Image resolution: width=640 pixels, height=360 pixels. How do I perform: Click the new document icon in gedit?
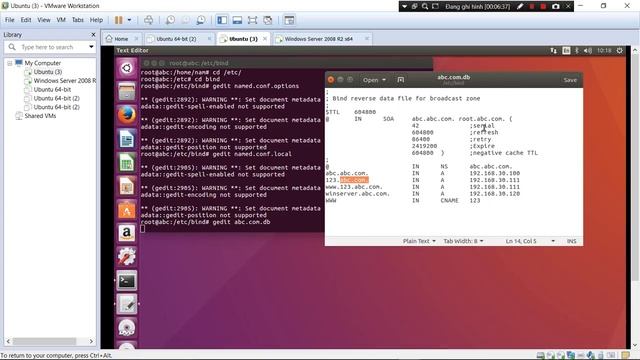click(x=401, y=80)
